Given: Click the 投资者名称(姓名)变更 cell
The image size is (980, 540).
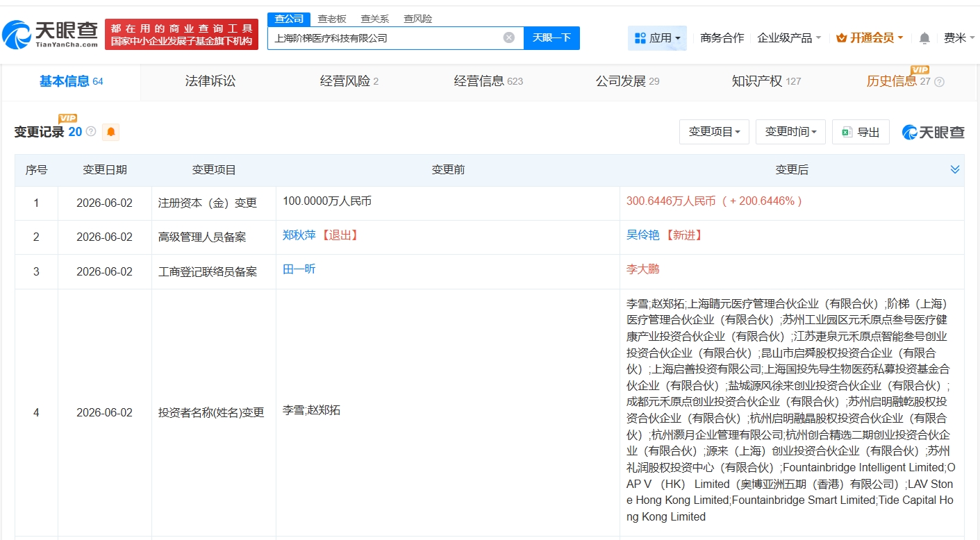Looking at the screenshot, I should click(x=214, y=412).
